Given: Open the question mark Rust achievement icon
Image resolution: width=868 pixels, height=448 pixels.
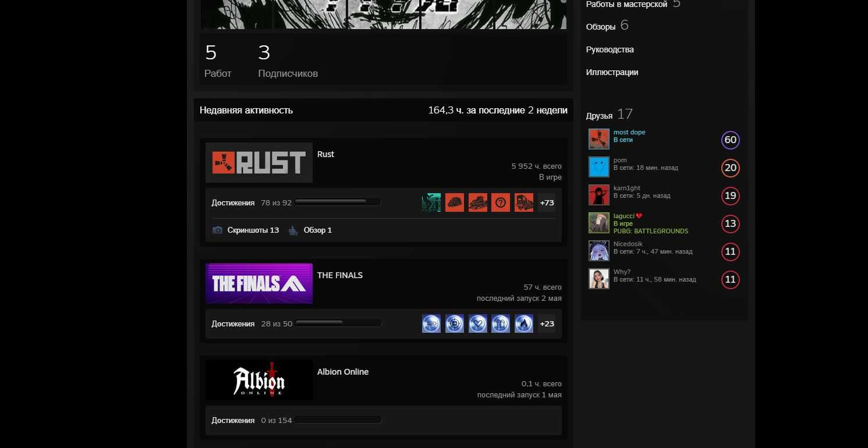Looking at the screenshot, I should click(x=501, y=202).
